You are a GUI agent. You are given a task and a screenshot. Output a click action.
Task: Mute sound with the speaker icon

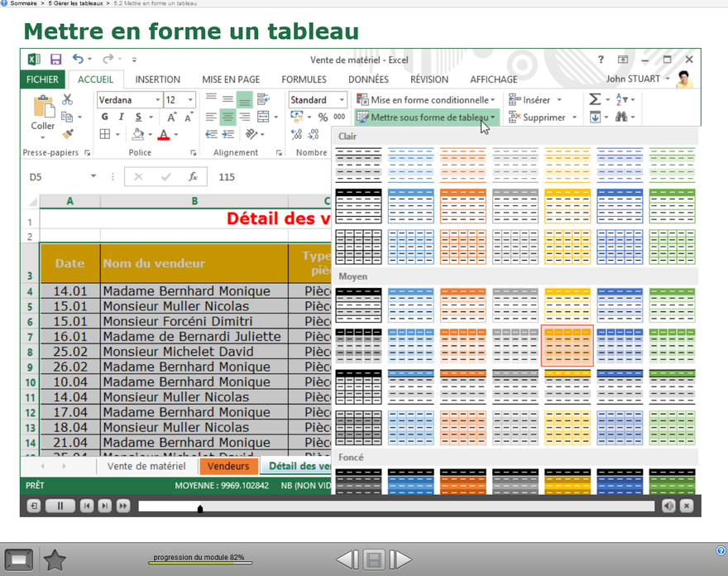[668, 506]
